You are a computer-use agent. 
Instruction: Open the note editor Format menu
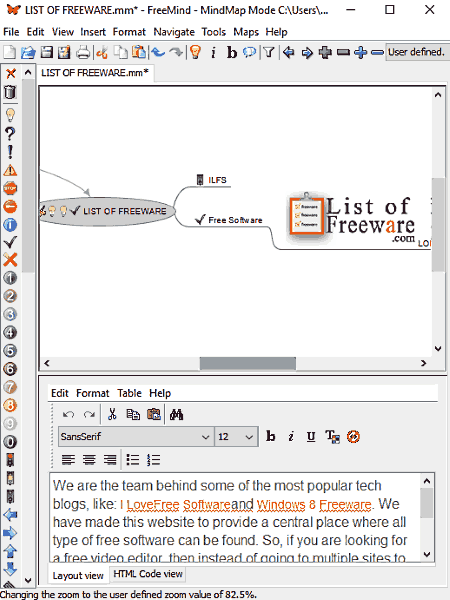93,393
